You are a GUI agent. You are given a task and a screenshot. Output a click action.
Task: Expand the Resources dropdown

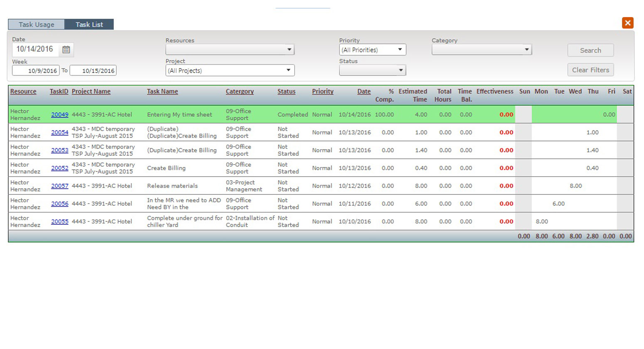[230, 50]
